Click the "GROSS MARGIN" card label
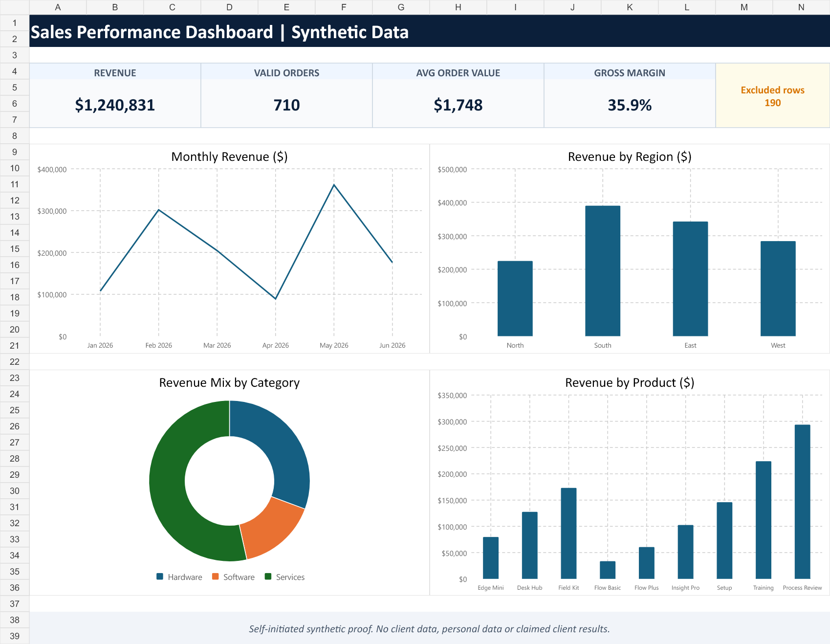The width and height of the screenshot is (830, 644). coord(630,73)
